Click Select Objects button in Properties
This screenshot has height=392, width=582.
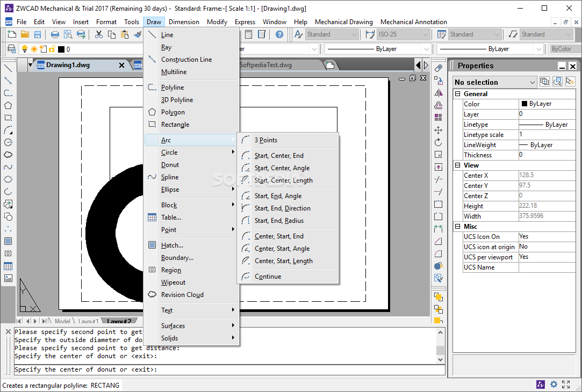tap(557, 82)
